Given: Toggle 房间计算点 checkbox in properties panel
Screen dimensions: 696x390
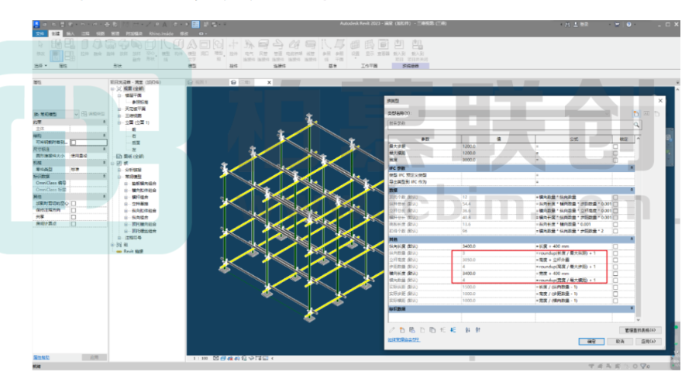Looking at the screenshot, I should point(73,224).
